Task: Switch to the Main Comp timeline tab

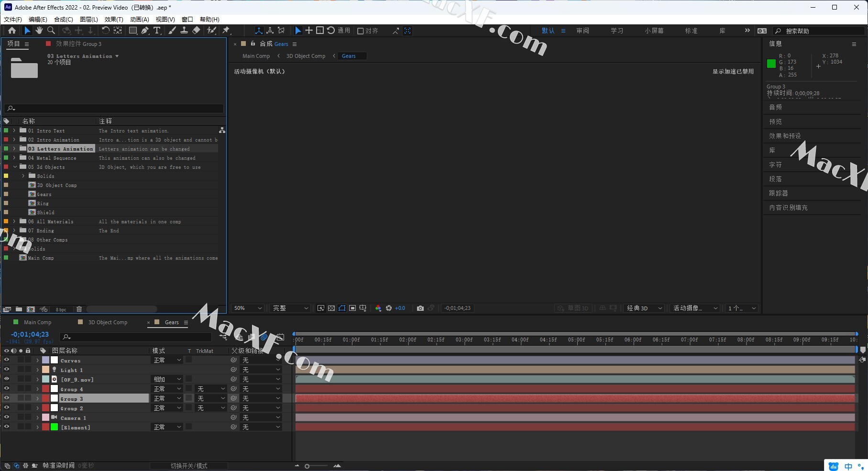Action: tap(37, 322)
